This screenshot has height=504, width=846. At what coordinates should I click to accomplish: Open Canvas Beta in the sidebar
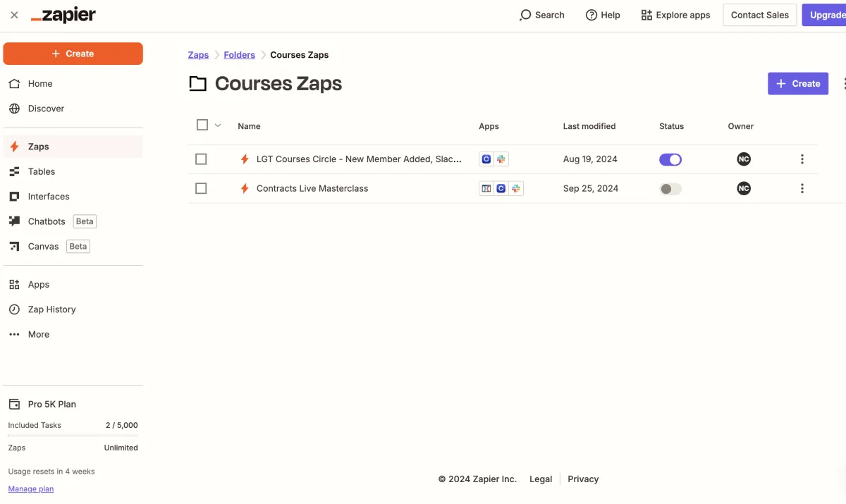click(x=73, y=246)
